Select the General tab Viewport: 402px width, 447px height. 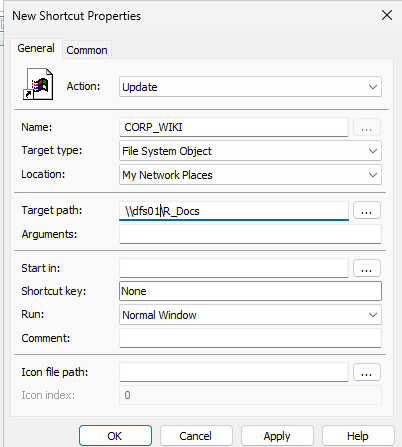36,48
